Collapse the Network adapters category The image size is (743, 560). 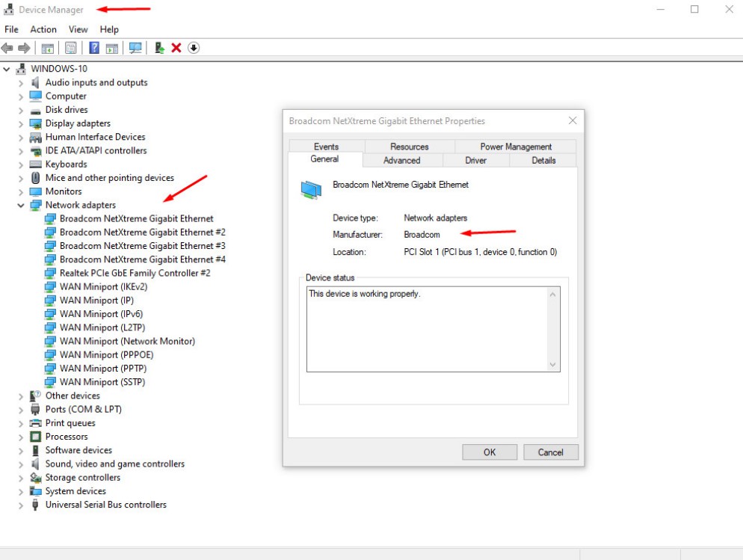21,205
